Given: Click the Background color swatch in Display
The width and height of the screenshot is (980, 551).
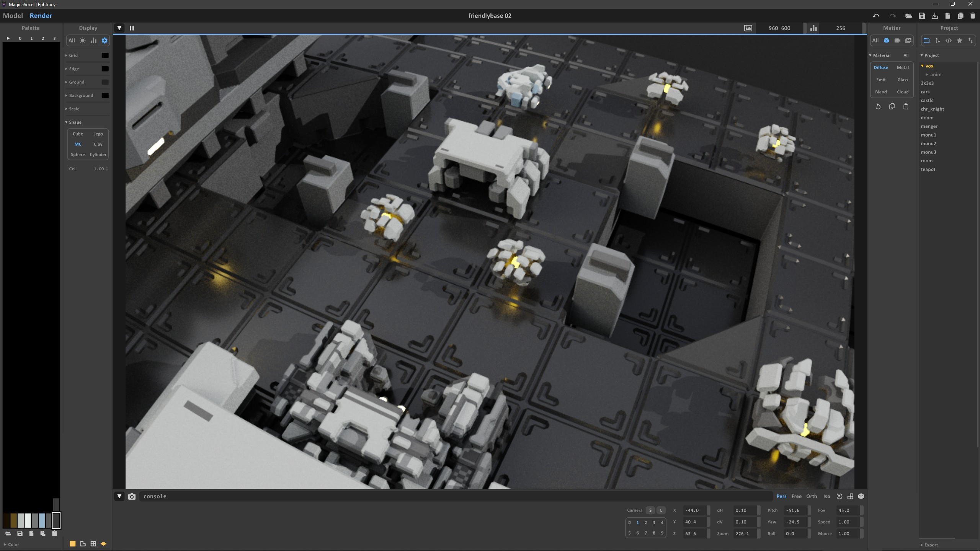Looking at the screenshot, I should pos(105,96).
